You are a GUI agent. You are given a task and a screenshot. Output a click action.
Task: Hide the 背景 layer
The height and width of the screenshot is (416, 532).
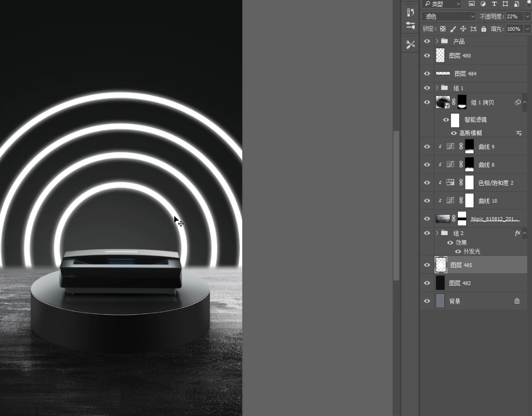pos(427,301)
